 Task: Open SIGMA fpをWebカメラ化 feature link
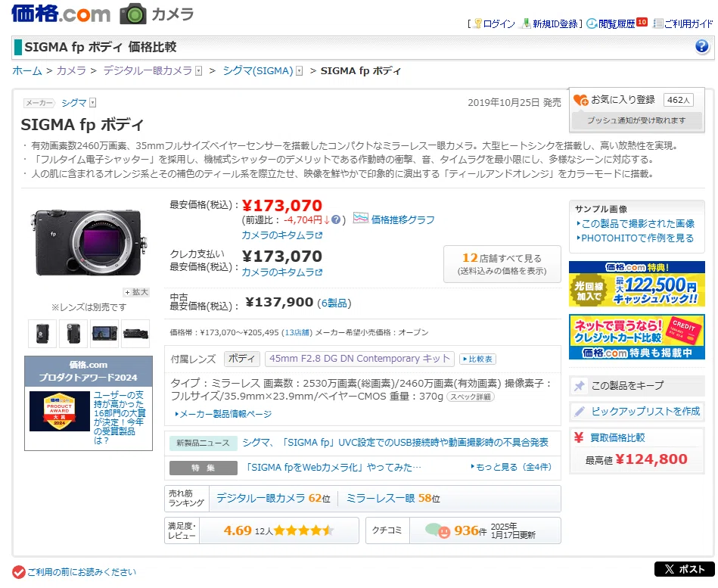click(334, 467)
